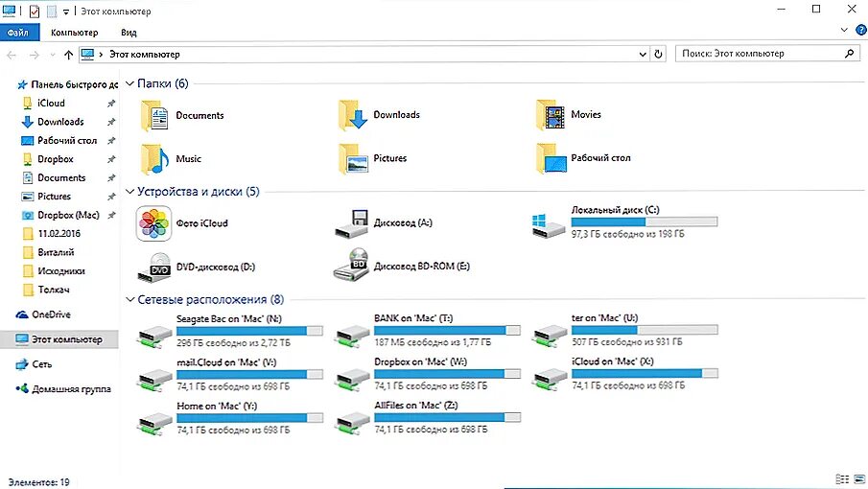Select Pictures in the sidebar
Screen dimensions: 868x489
click(54, 197)
